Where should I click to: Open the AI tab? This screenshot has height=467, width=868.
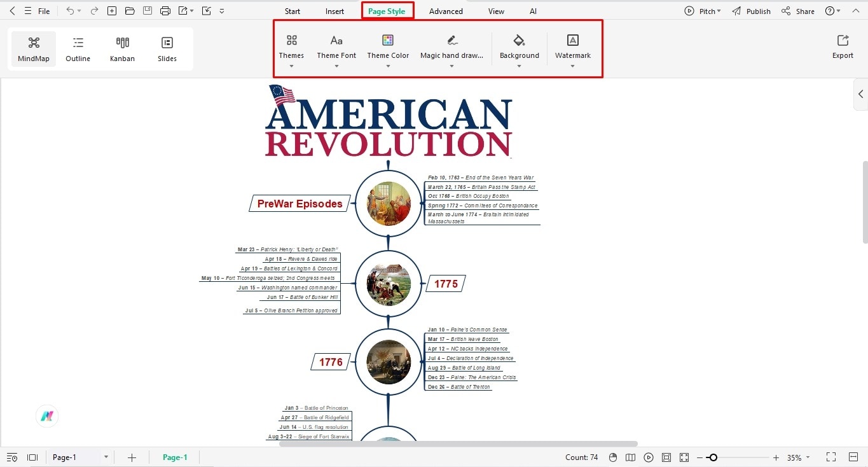click(x=533, y=11)
